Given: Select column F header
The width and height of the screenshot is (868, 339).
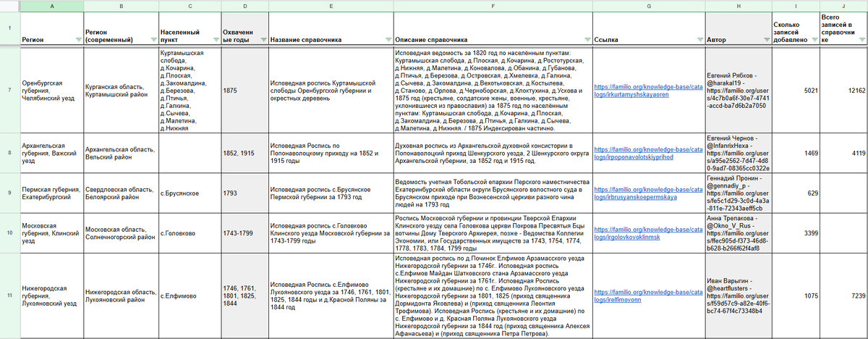Looking at the screenshot, I should 493,5.
